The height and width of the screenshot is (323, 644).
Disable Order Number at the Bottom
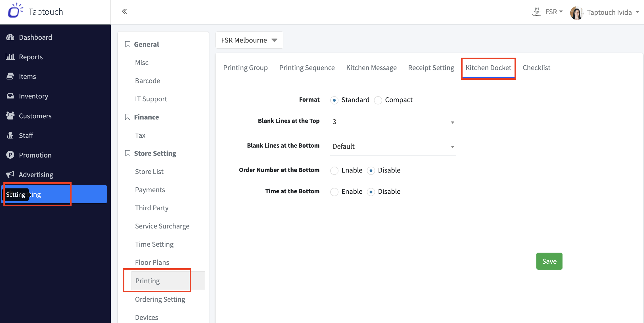click(371, 171)
